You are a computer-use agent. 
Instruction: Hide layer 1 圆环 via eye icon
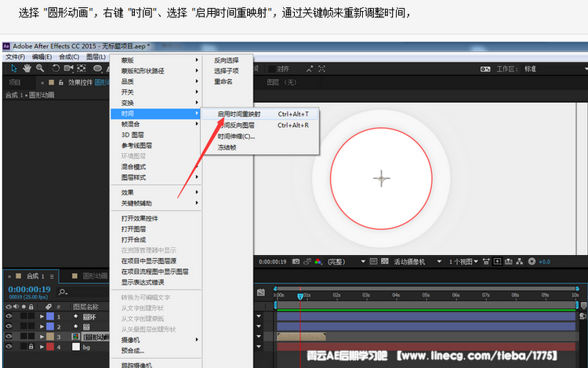click(9, 316)
